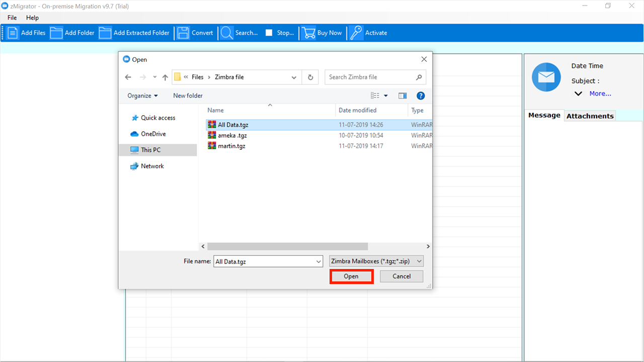Select the All Data.tgz file
This screenshot has width=644, height=362.
pyautogui.click(x=318, y=125)
